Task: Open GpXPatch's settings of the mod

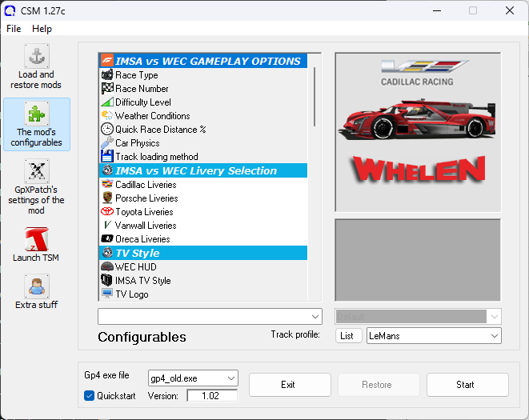Action: point(37,186)
